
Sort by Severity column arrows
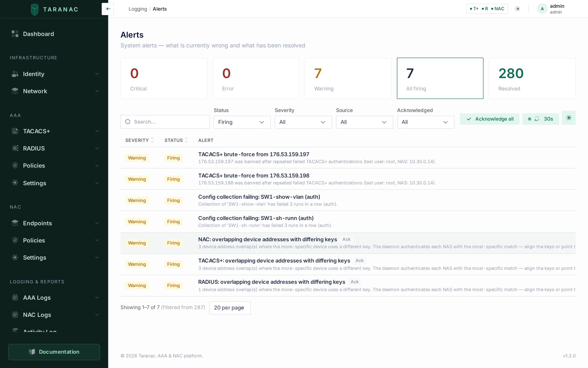(x=152, y=140)
